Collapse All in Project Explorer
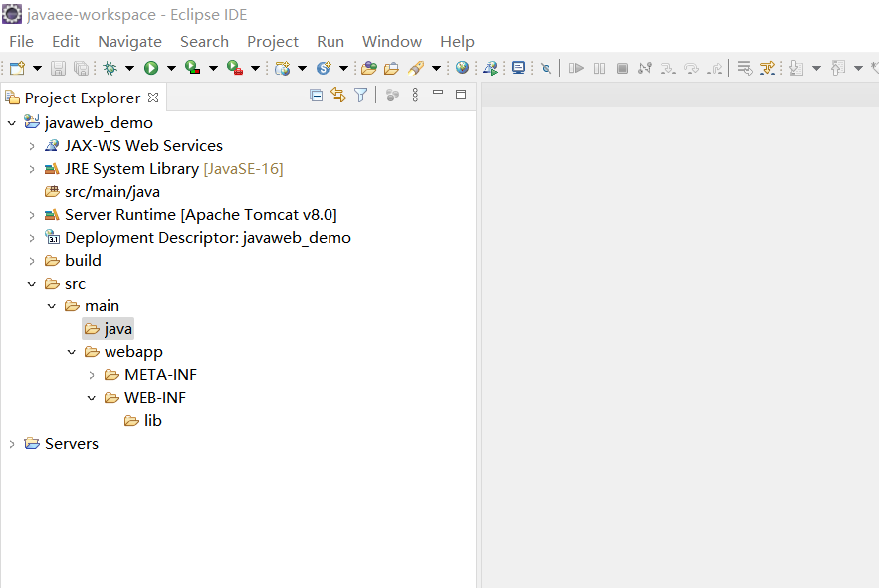Screen dimensions: 879x588 (316, 96)
